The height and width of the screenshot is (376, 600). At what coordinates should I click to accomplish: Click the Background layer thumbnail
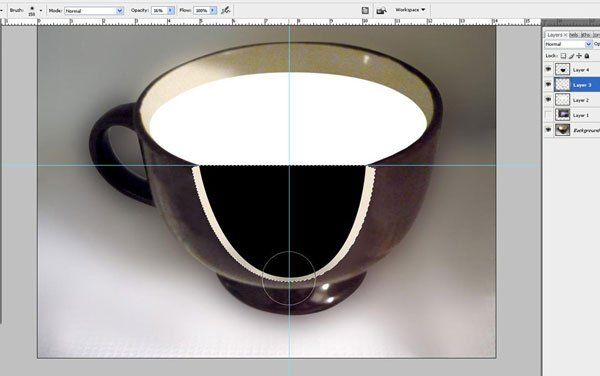point(562,130)
